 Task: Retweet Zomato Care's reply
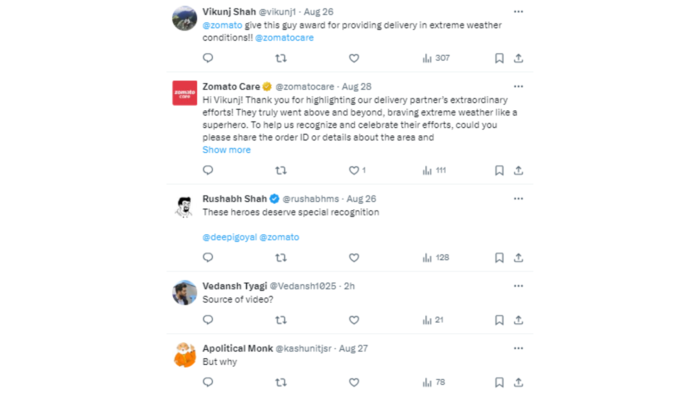(281, 170)
